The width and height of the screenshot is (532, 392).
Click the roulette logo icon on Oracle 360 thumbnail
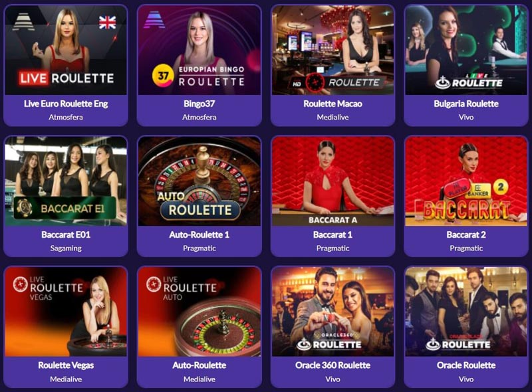point(303,344)
